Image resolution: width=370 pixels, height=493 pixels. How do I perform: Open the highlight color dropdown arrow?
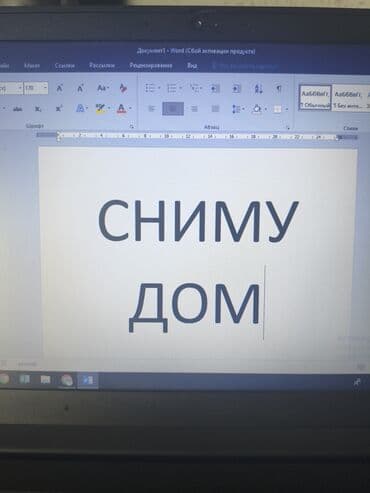point(109,108)
